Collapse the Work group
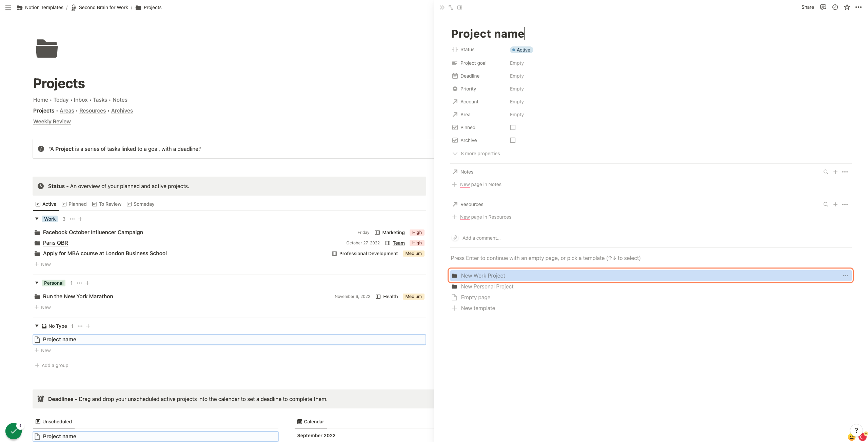The height and width of the screenshot is (442, 868). click(x=37, y=219)
